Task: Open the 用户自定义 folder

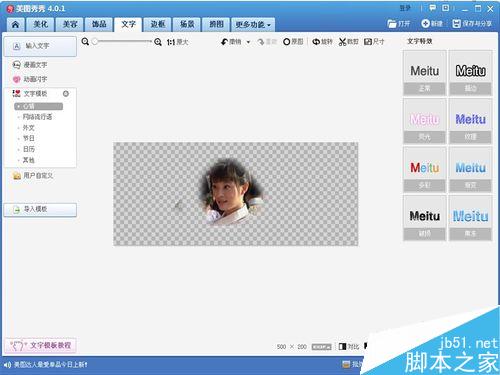Action: (33, 176)
